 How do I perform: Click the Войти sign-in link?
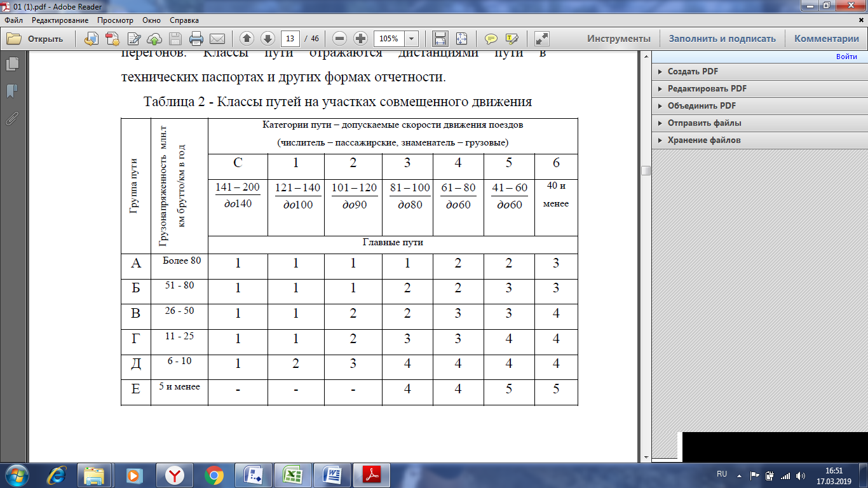[x=846, y=57]
